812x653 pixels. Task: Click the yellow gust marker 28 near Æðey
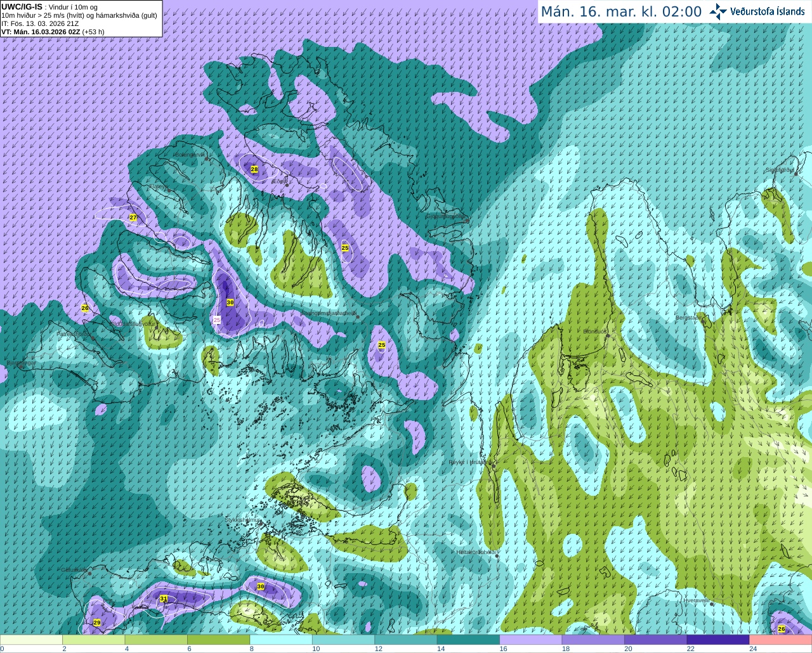click(x=254, y=169)
